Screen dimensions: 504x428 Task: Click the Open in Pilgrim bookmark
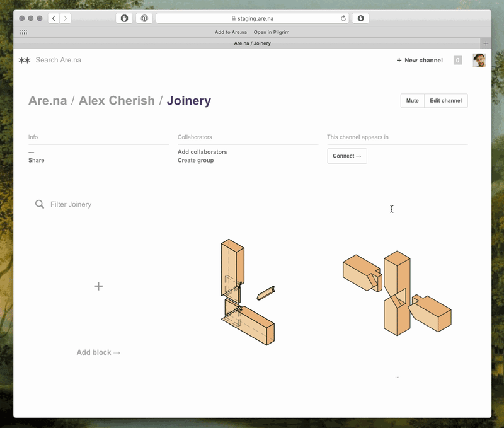pyautogui.click(x=272, y=32)
